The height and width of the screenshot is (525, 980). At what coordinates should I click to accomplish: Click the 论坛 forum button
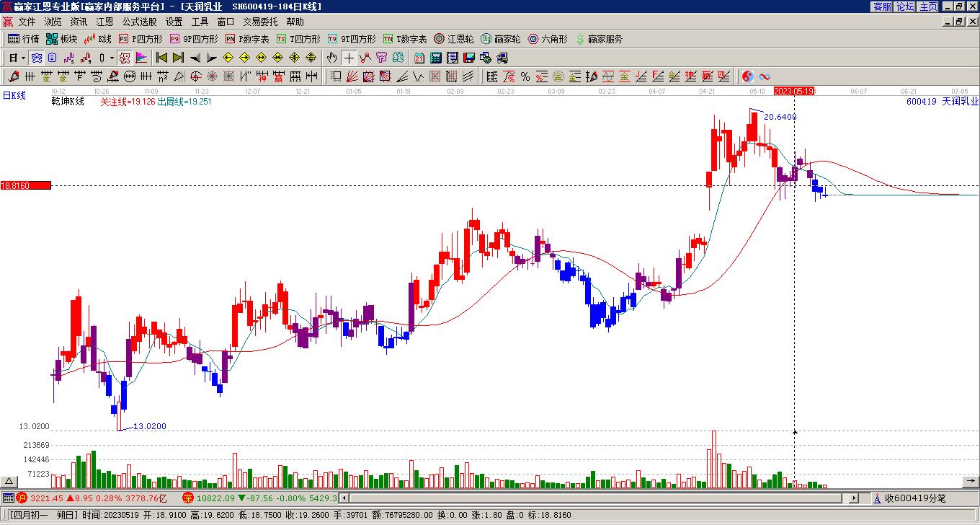coord(906,6)
